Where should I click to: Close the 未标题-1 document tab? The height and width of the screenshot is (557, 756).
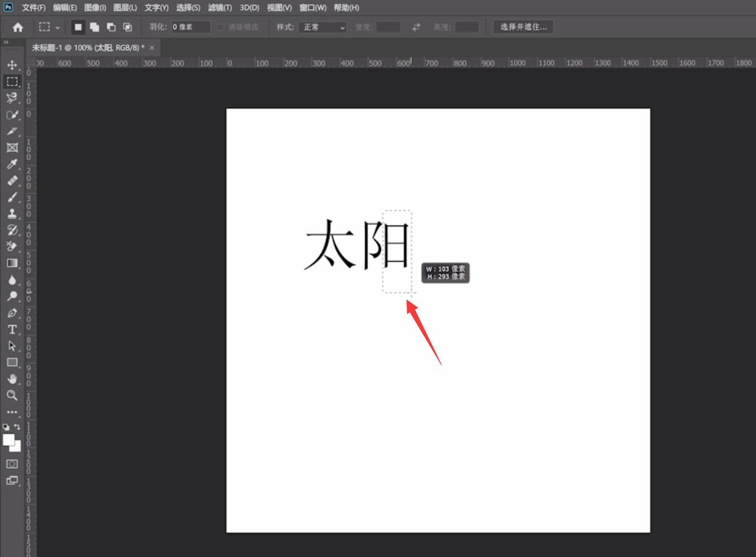point(152,48)
